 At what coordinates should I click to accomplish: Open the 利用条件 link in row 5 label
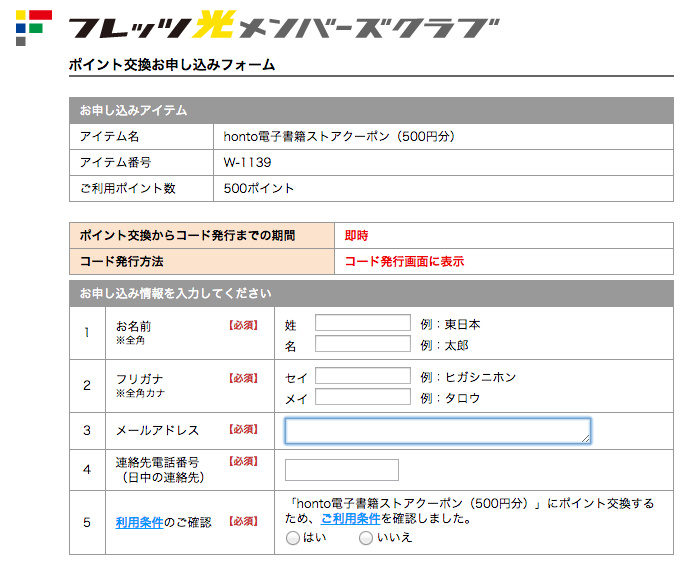point(140,522)
